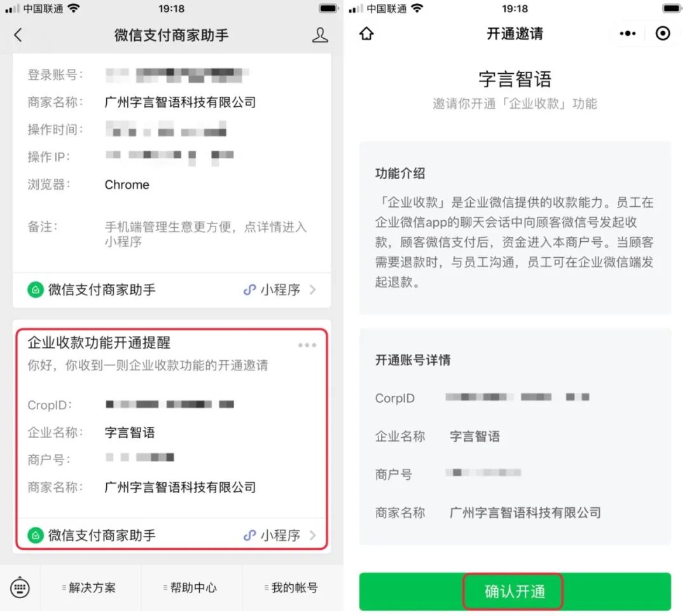This screenshot has width=687, height=616.
Task: Open the 解决方案 bottom menu
Action: [x=91, y=587]
